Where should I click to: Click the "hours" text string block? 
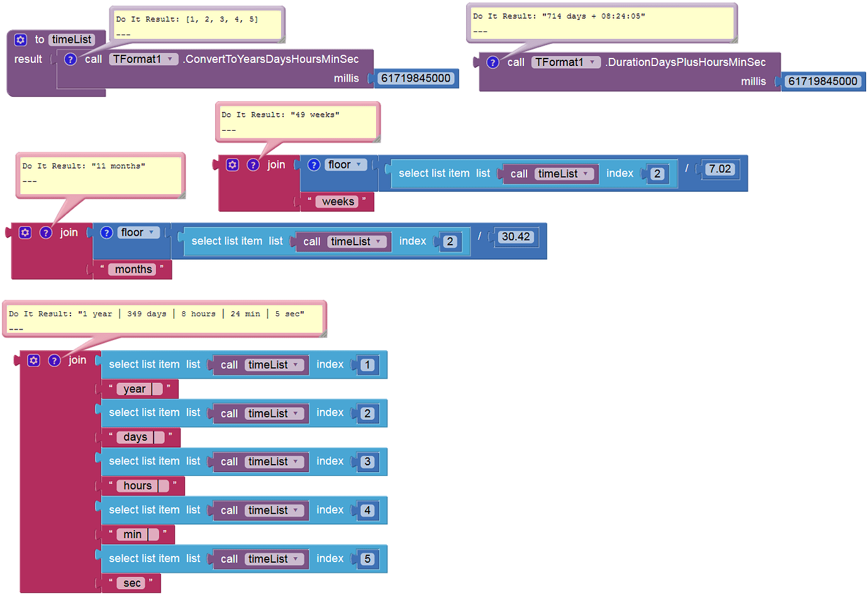(x=143, y=486)
